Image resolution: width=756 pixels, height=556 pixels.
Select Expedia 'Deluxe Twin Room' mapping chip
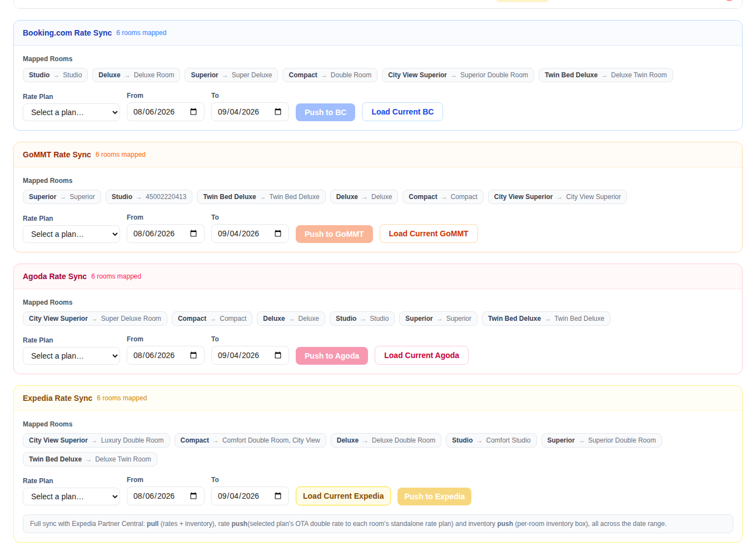coord(90,459)
